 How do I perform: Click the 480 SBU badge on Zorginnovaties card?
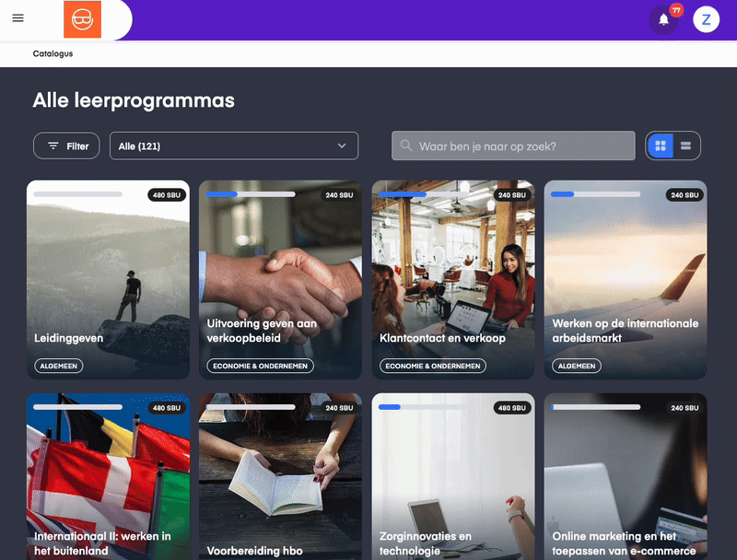point(512,408)
